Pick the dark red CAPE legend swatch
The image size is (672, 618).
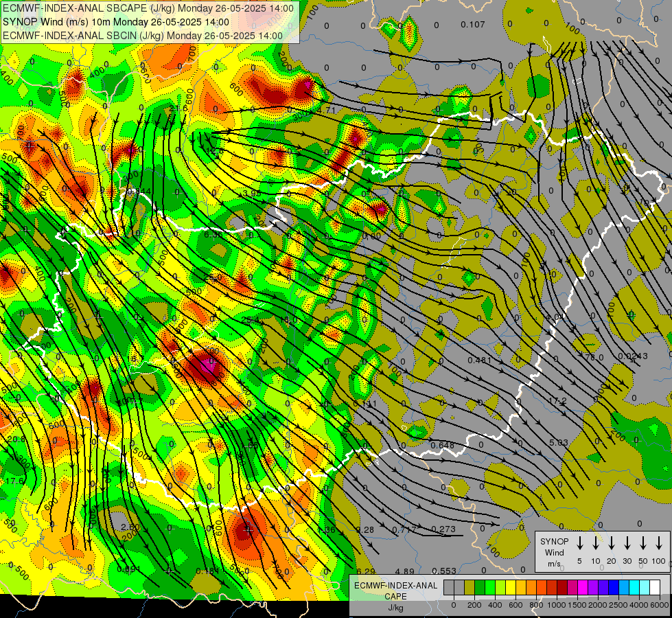coord(562,587)
